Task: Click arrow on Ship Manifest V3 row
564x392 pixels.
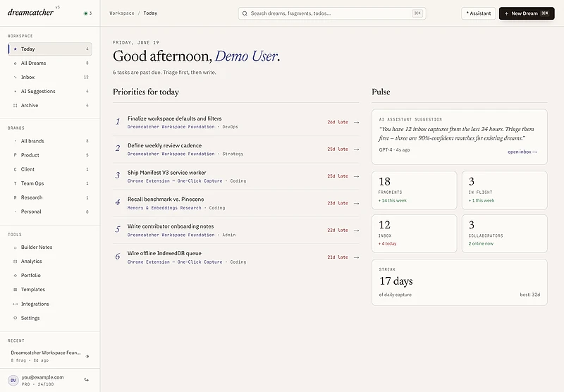Action: point(356,176)
